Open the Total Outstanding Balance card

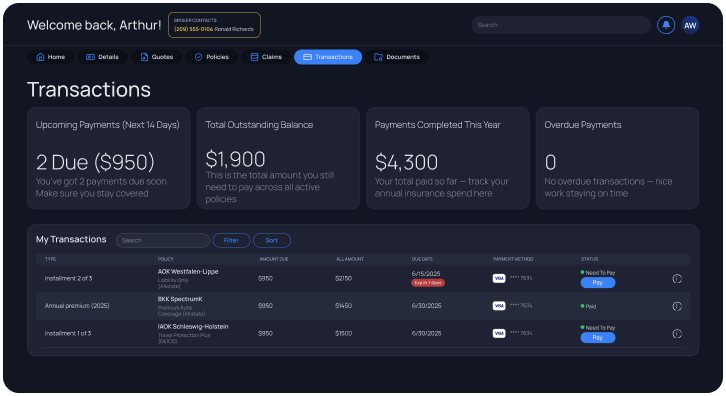tap(278, 158)
